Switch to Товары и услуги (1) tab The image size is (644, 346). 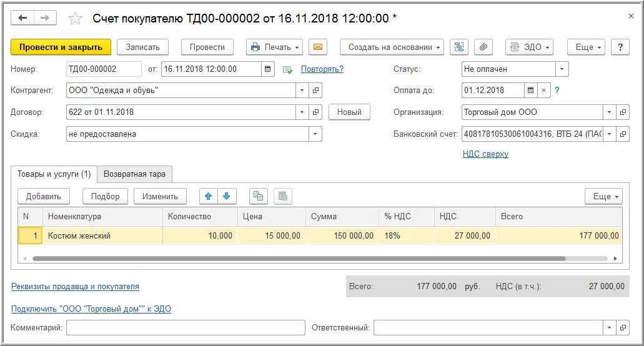(54, 174)
